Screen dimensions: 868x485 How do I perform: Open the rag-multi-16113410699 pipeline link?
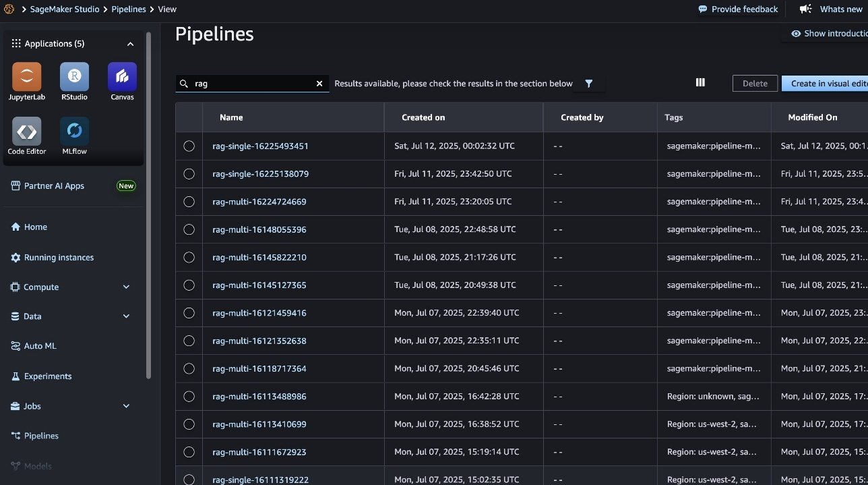(x=259, y=424)
